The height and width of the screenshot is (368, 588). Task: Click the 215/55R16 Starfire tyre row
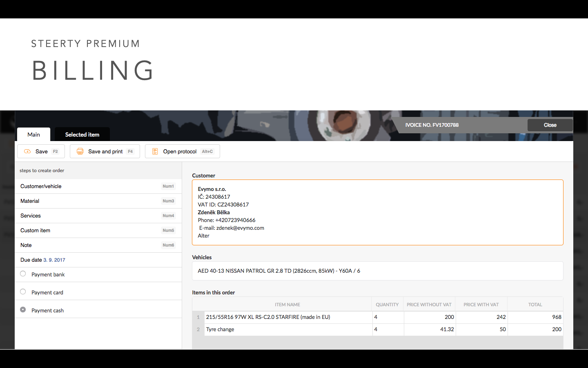point(378,317)
